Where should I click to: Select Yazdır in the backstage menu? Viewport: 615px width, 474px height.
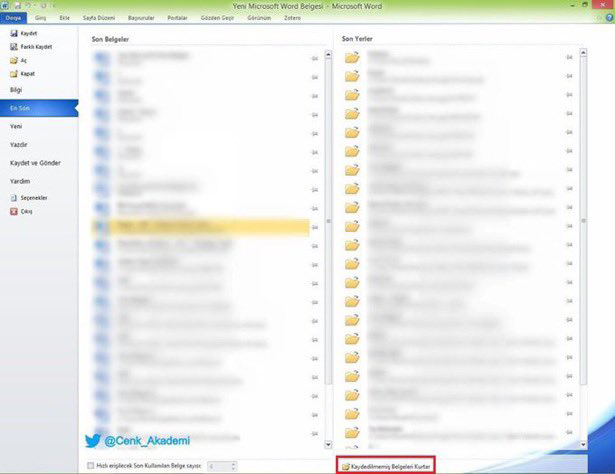[x=17, y=144]
